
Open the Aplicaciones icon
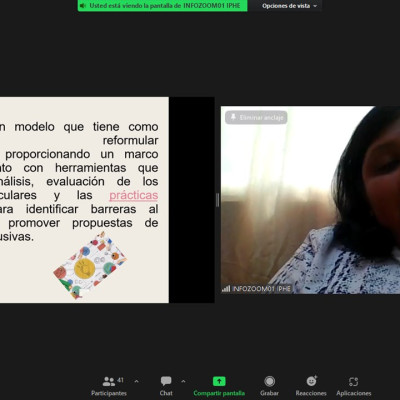coord(353,381)
